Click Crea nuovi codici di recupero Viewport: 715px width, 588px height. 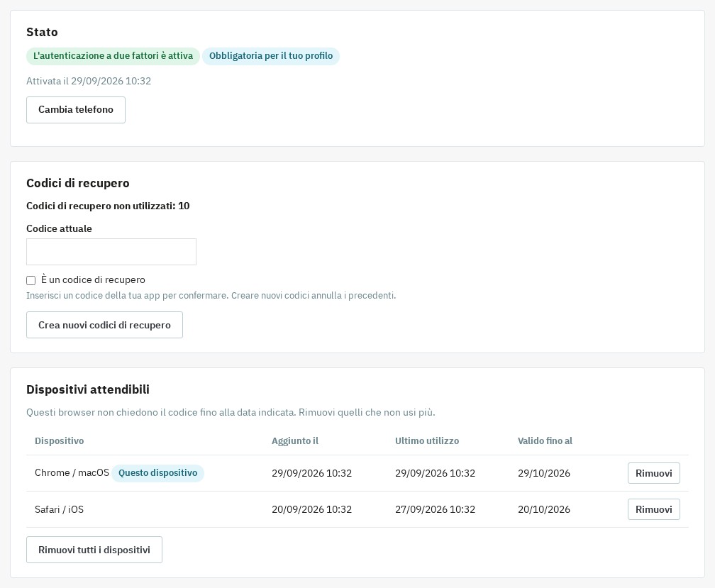coord(104,325)
